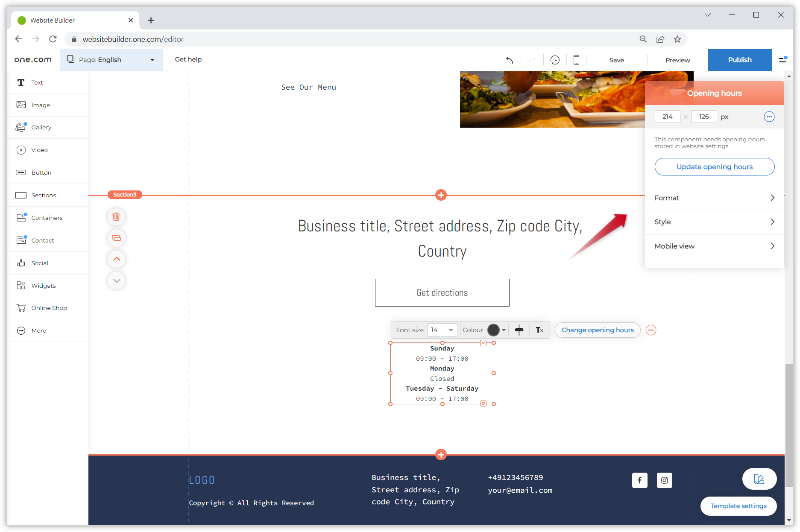
Task: Add section with plus above footer
Action: coord(441,454)
